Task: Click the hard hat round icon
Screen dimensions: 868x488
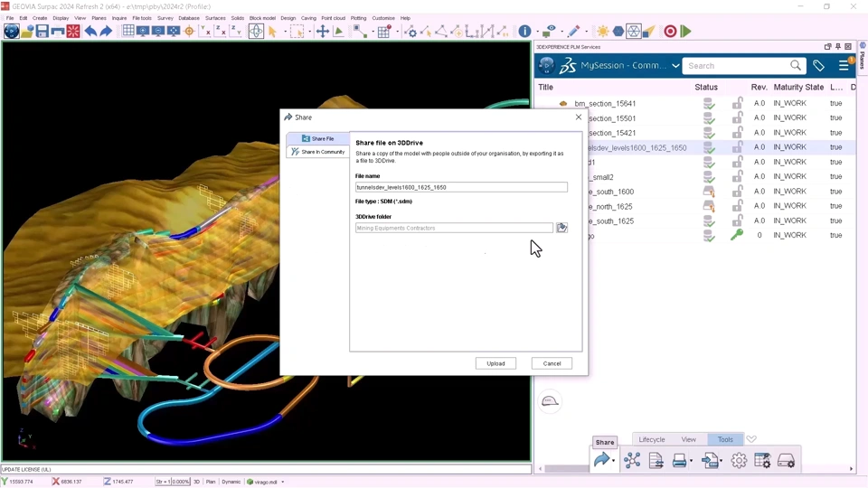Action: [x=550, y=401]
